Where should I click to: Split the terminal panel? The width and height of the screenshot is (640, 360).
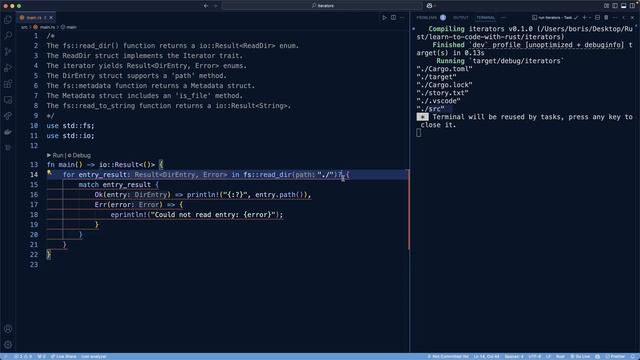tap(597, 18)
